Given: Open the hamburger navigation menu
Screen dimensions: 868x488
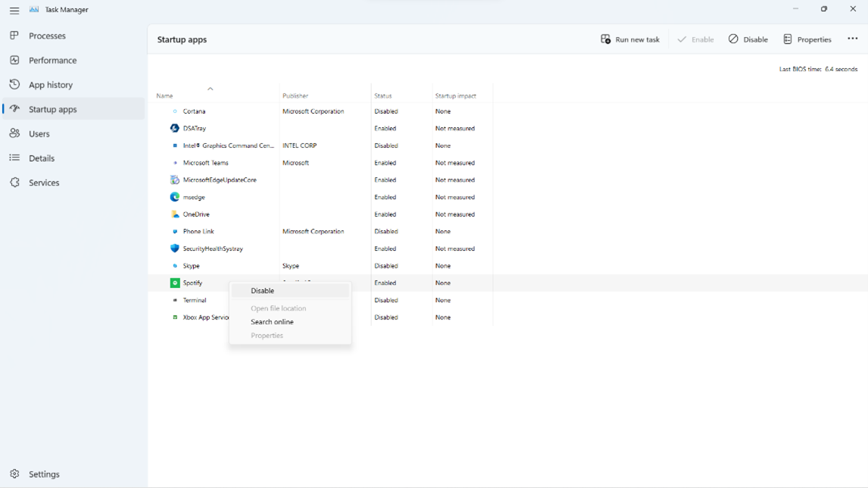Looking at the screenshot, I should tap(14, 10).
